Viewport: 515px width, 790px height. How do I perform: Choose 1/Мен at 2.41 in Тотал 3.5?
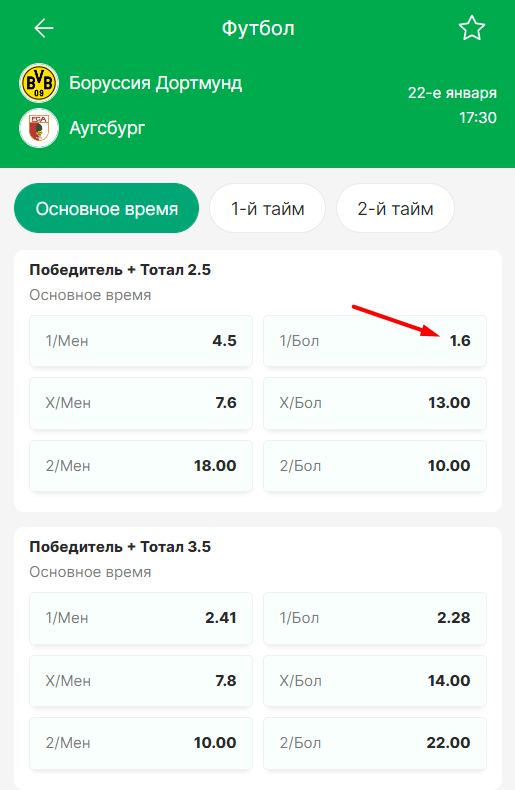tap(141, 618)
